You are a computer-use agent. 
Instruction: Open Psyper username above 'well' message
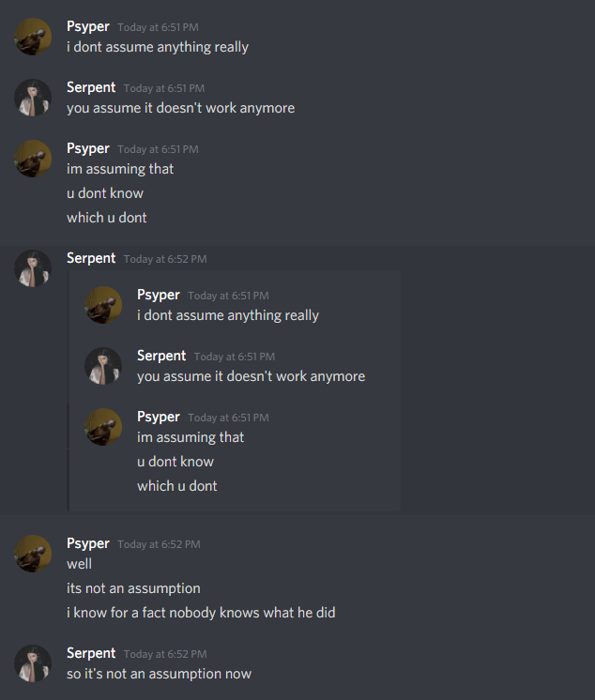point(88,543)
